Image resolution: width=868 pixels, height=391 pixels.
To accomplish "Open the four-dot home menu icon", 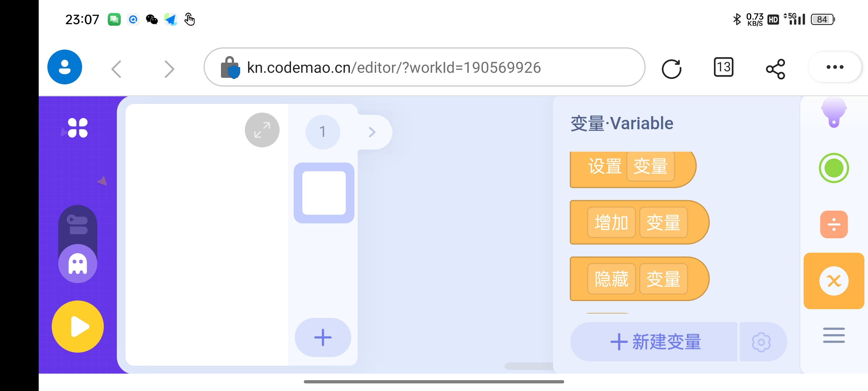I will 78,128.
